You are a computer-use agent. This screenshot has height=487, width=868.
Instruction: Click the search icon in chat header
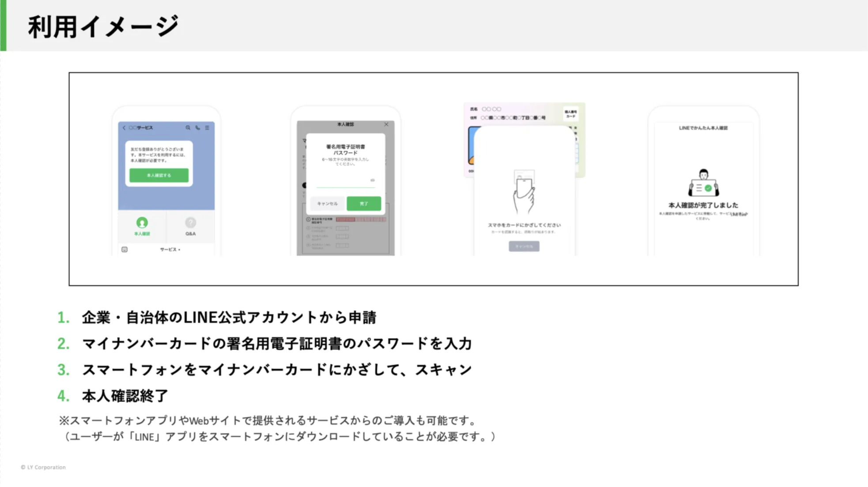click(188, 127)
